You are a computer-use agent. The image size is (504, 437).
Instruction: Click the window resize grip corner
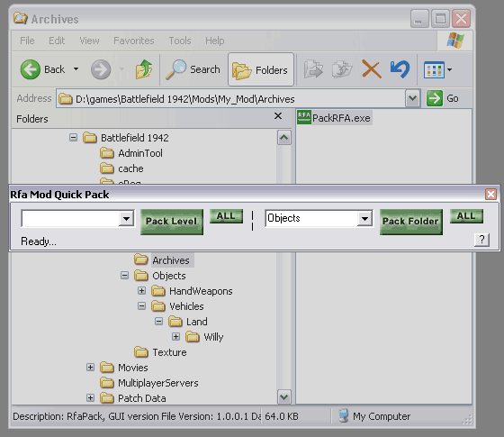(467, 419)
